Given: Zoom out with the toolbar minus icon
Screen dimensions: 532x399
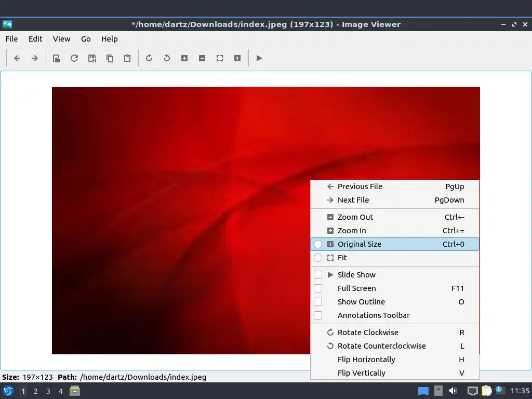Looking at the screenshot, I should coord(202,58).
